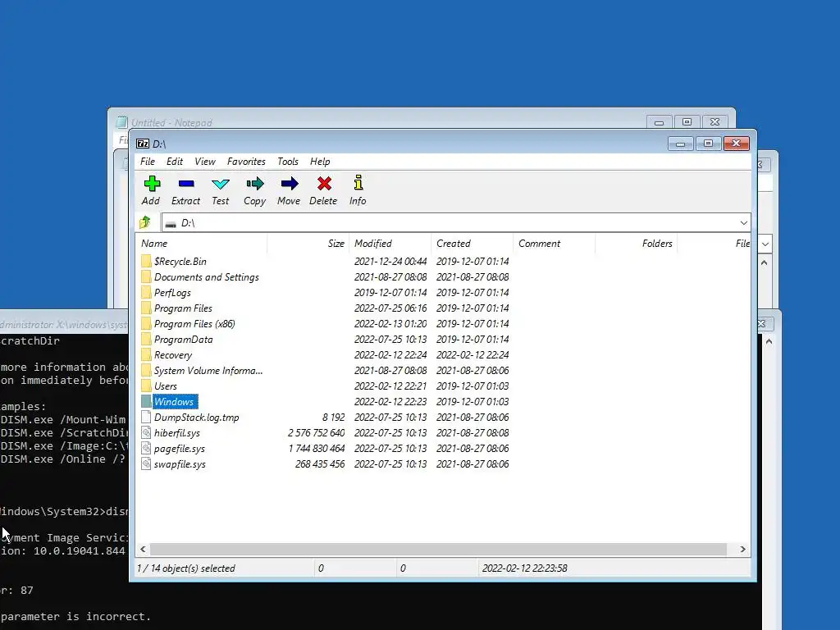
Task: Click the DumpStack.log.tmp file icon
Action: 146,418
